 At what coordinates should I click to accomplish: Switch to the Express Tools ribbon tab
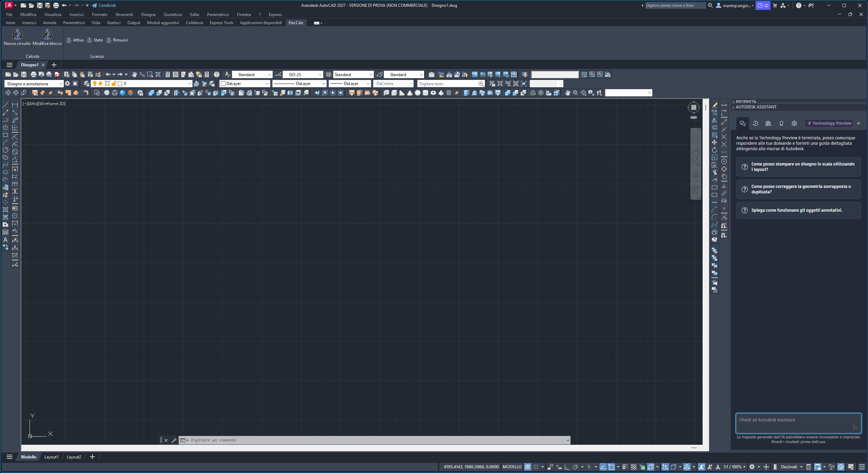click(x=221, y=23)
